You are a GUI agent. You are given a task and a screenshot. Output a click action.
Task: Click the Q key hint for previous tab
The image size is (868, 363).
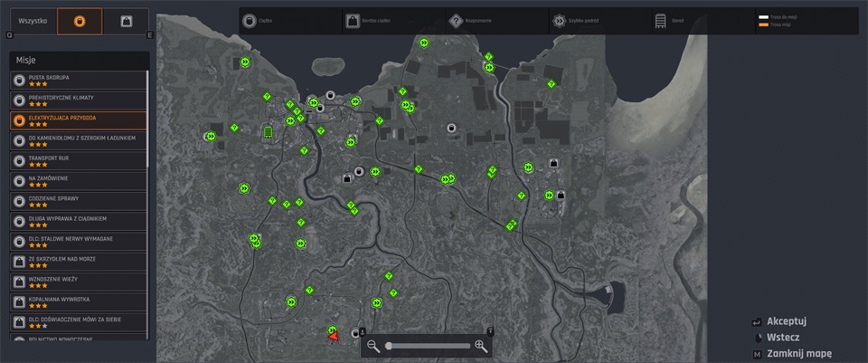tap(9, 35)
